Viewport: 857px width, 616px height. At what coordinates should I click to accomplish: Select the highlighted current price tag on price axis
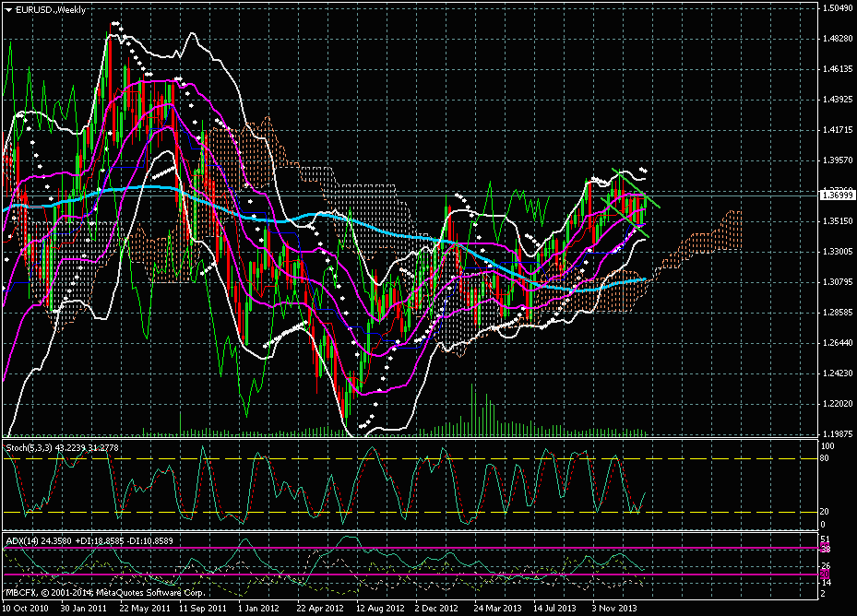pyautogui.click(x=839, y=195)
